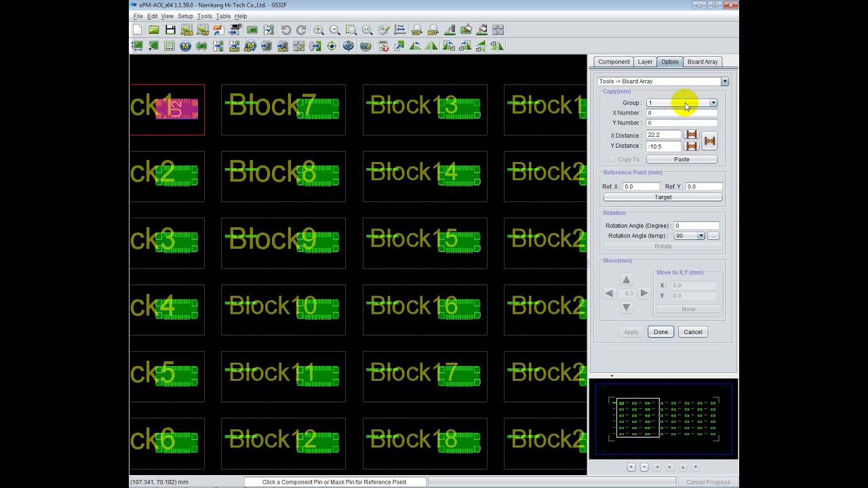Image resolution: width=868 pixels, height=488 pixels.
Task: Click the 1:1 zoom reset icon
Action: [x=368, y=30]
